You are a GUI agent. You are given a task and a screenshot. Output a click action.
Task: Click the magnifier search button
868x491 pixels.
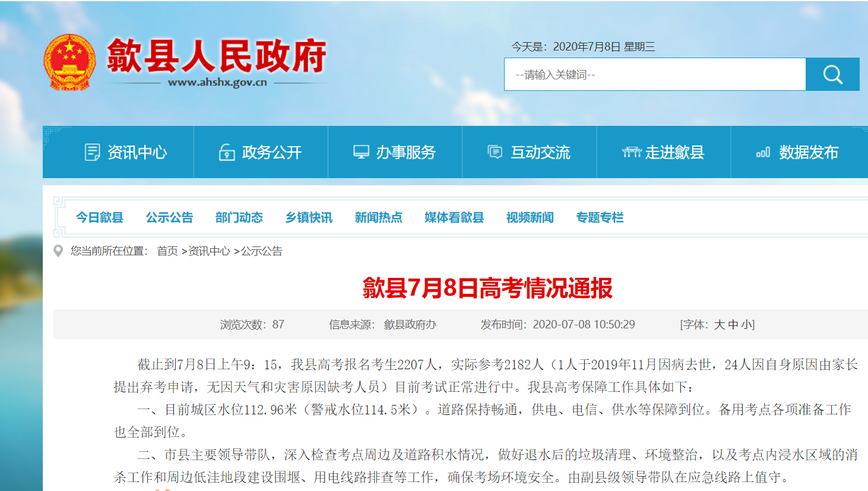coord(832,74)
